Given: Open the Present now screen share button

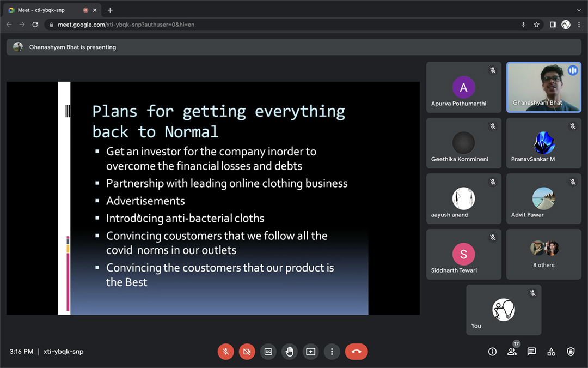Looking at the screenshot, I should click(x=311, y=352).
